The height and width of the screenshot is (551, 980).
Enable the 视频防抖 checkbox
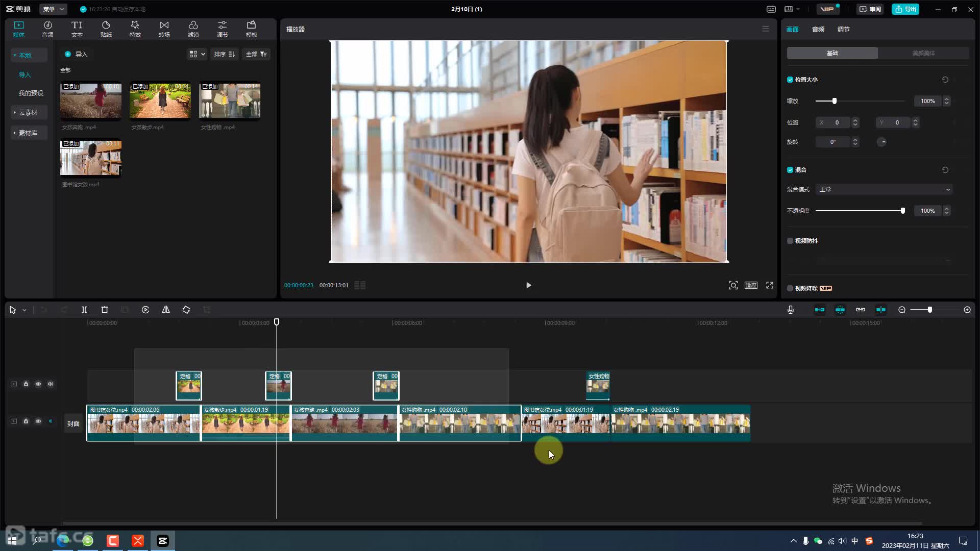coord(790,241)
